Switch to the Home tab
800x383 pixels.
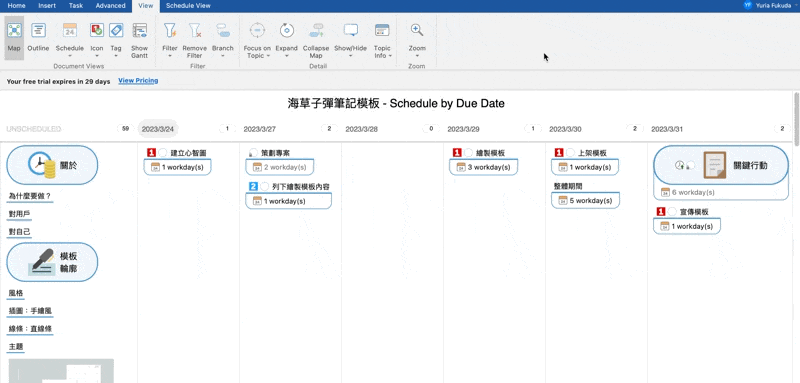(x=16, y=6)
